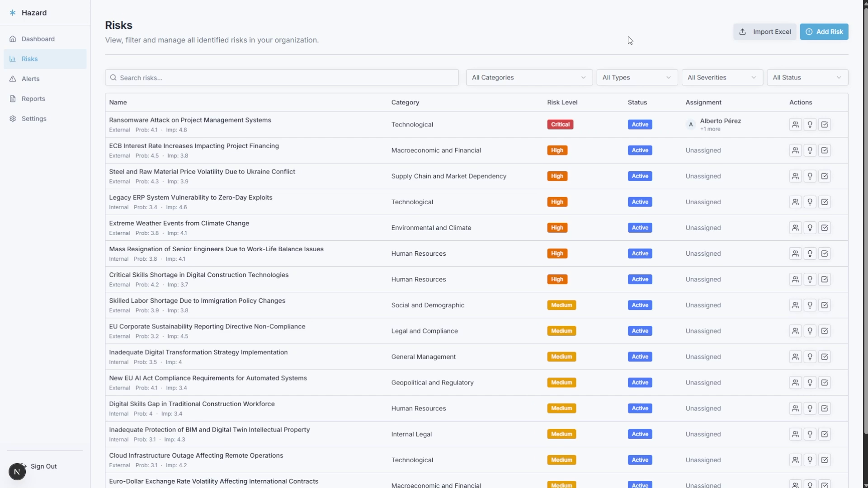Click check-square icon on Digital Skills Gap row
Screen dimensions: 868x488
coord(825,408)
